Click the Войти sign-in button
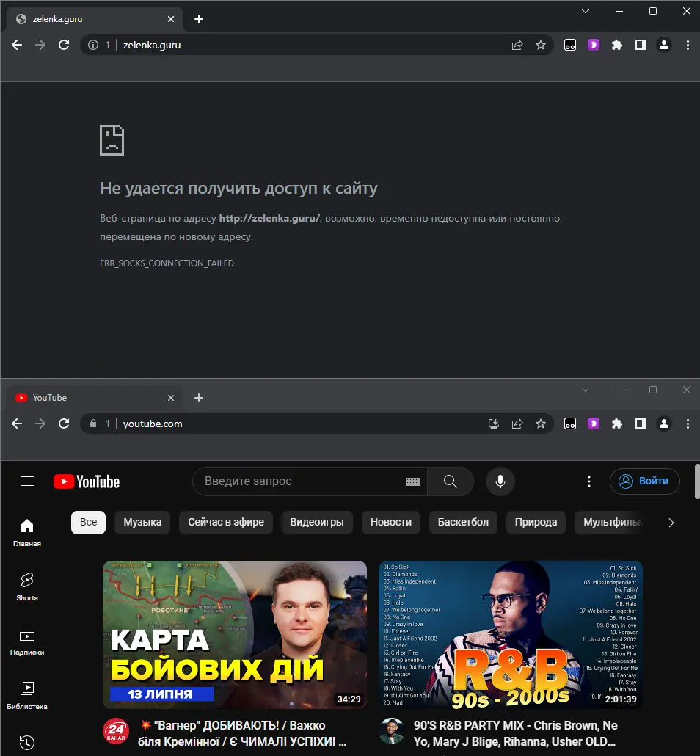The width and height of the screenshot is (700, 756). (644, 481)
